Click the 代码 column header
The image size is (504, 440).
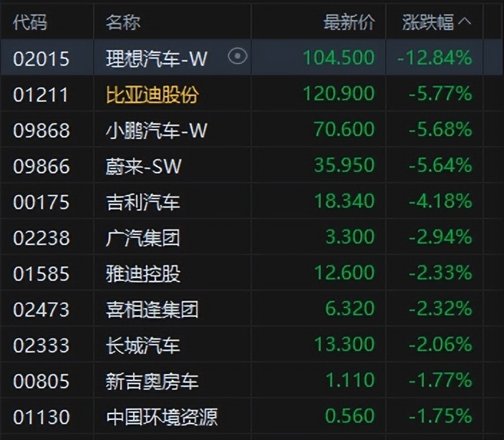30,22
